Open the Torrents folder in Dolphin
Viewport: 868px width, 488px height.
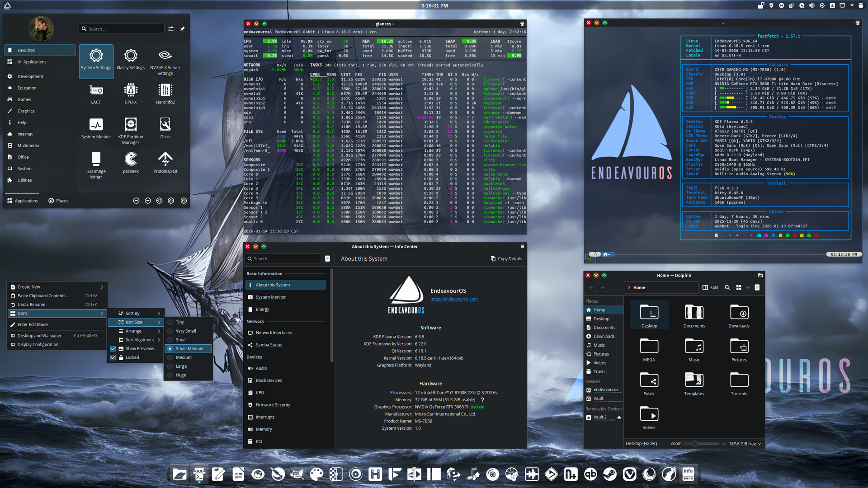(739, 383)
